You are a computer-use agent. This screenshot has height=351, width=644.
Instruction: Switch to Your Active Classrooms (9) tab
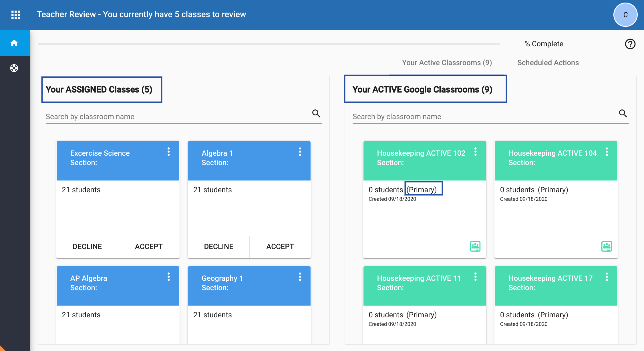(x=447, y=63)
